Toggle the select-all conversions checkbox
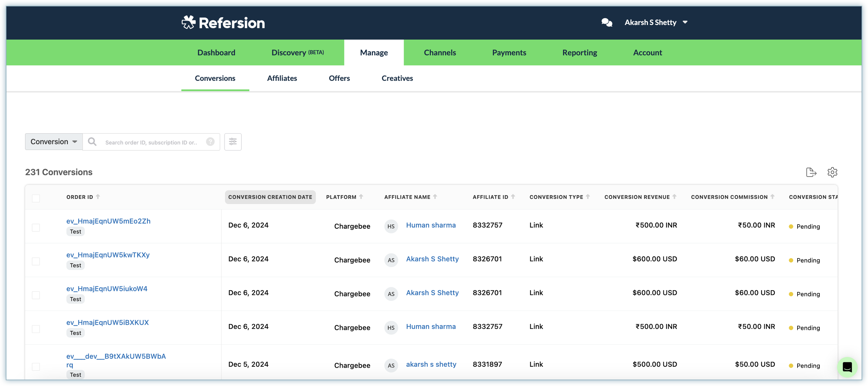Image resolution: width=868 pixels, height=386 pixels. (36, 198)
